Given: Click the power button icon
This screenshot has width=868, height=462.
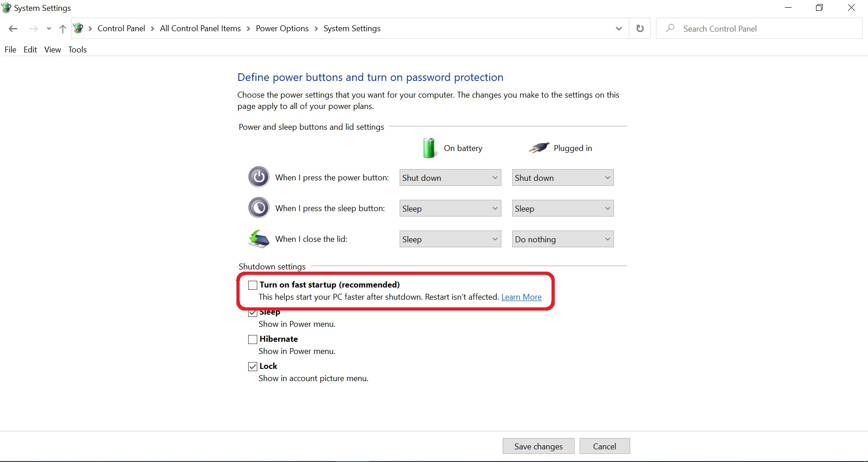Looking at the screenshot, I should pyautogui.click(x=259, y=177).
